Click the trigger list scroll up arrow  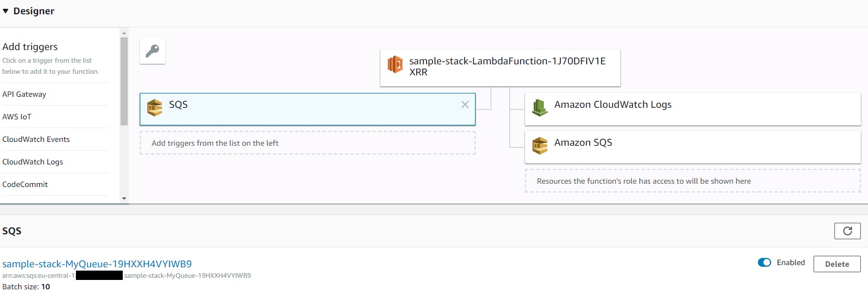pyautogui.click(x=124, y=33)
